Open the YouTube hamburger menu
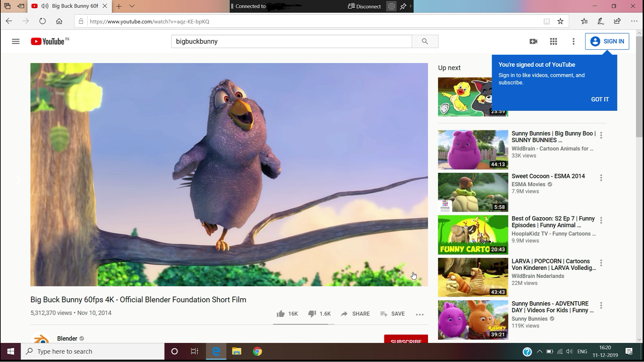The width and height of the screenshot is (644, 362). tap(16, 41)
